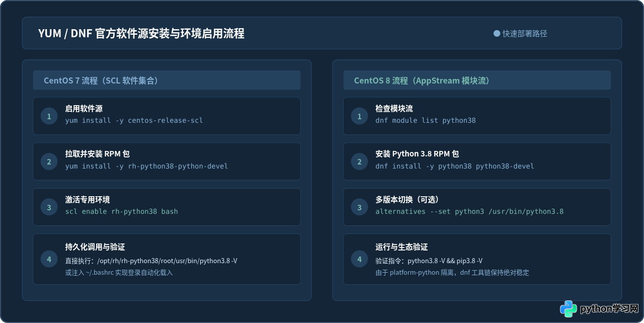
Task: Click the command "dnf module list python38"
Action: (426, 121)
